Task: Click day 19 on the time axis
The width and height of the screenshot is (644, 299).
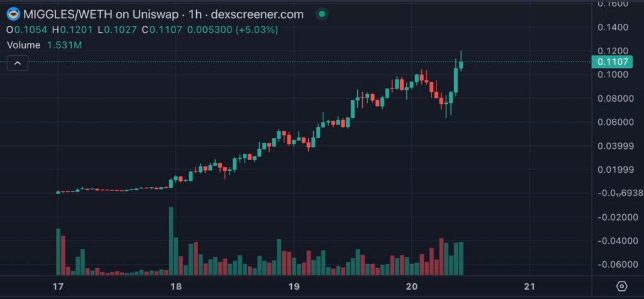Action: point(293,286)
